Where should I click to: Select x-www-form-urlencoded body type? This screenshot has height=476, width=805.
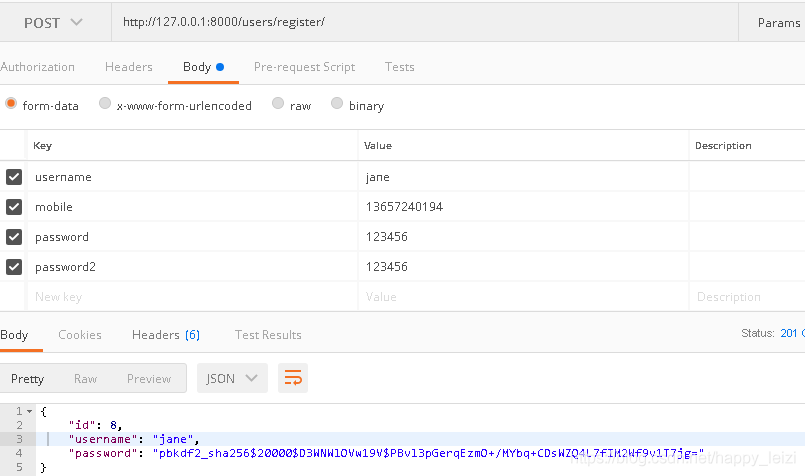[x=105, y=104]
